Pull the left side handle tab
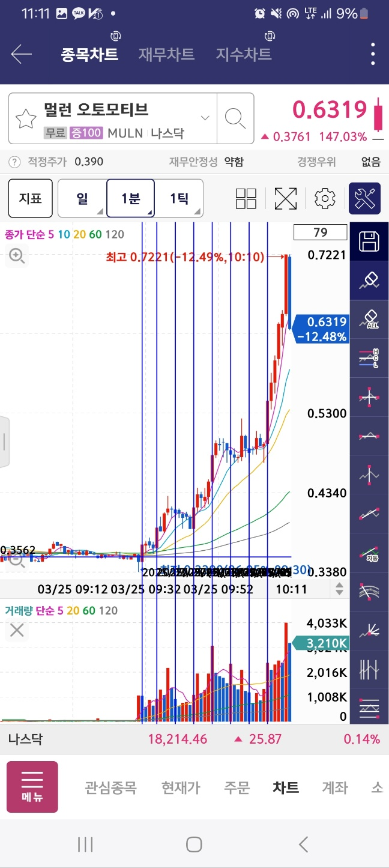The image size is (389, 868). [4, 441]
